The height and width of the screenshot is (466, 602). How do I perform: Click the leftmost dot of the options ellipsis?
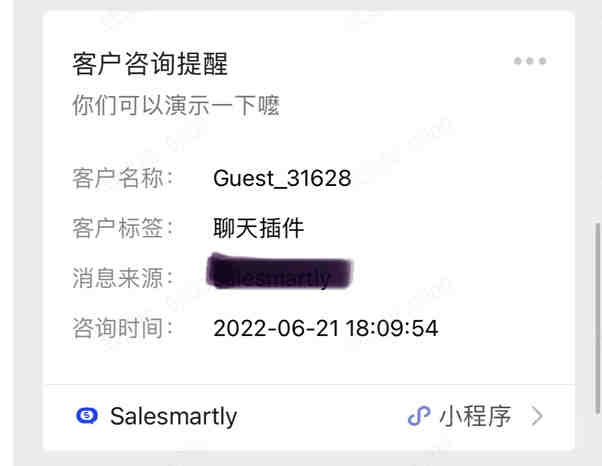(518, 61)
